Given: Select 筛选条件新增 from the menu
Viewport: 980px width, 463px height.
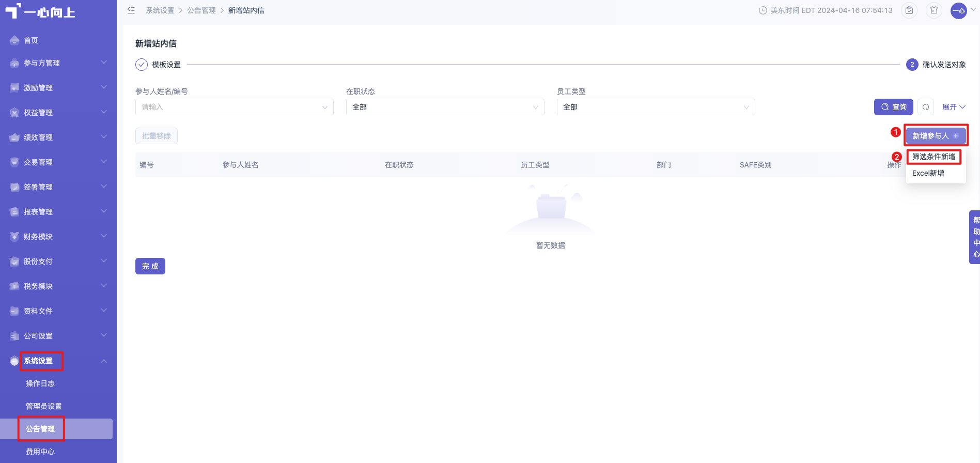Looking at the screenshot, I should (x=934, y=157).
